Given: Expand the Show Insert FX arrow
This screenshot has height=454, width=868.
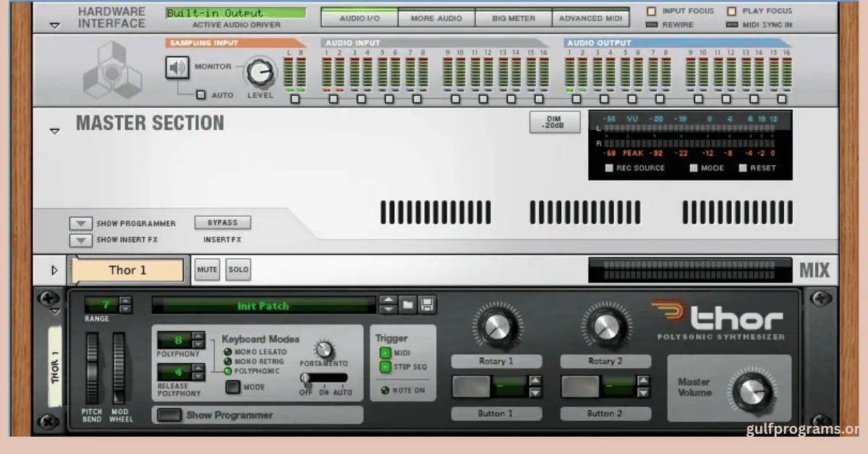Looking at the screenshot, I should (80, 240).
